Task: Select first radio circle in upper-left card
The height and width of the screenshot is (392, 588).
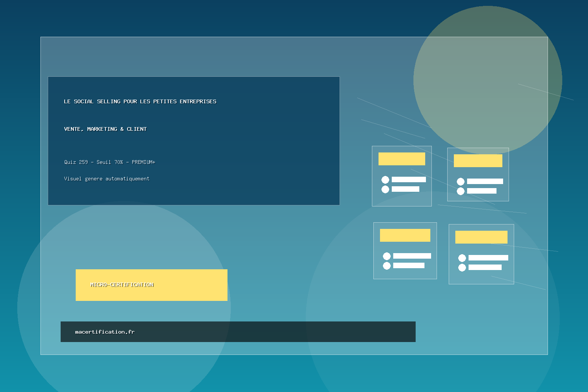Action: coord(385,180)
